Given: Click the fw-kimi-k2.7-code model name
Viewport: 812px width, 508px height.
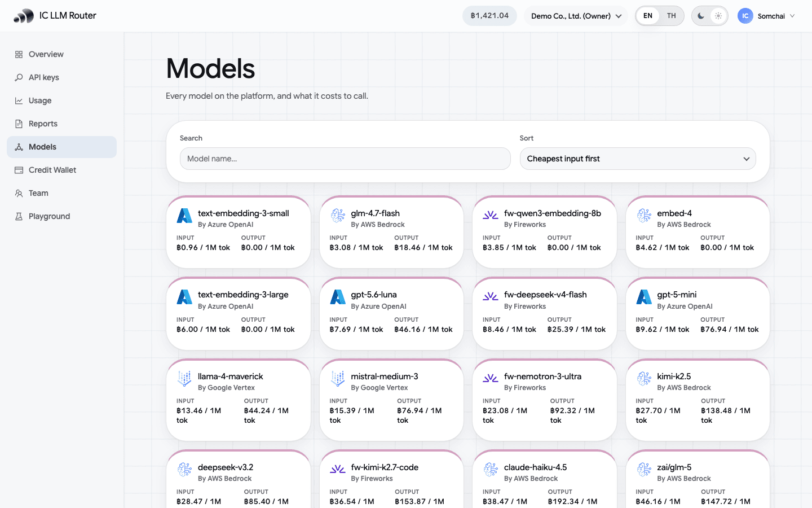Looking at the screenshot, I should pos(385,467).
